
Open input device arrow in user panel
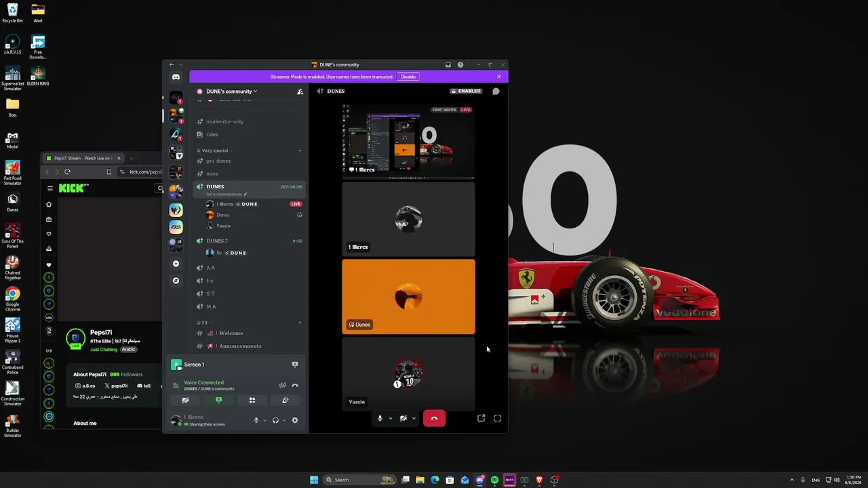click(264, 420)
